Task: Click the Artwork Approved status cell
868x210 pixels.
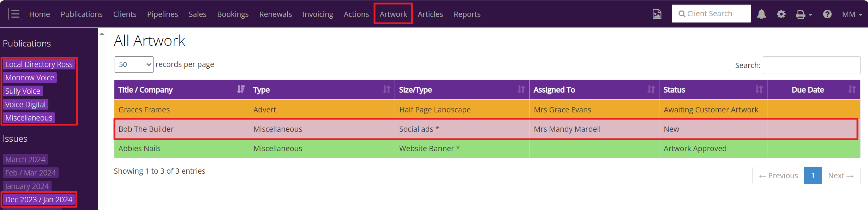Action: (713, 148)
